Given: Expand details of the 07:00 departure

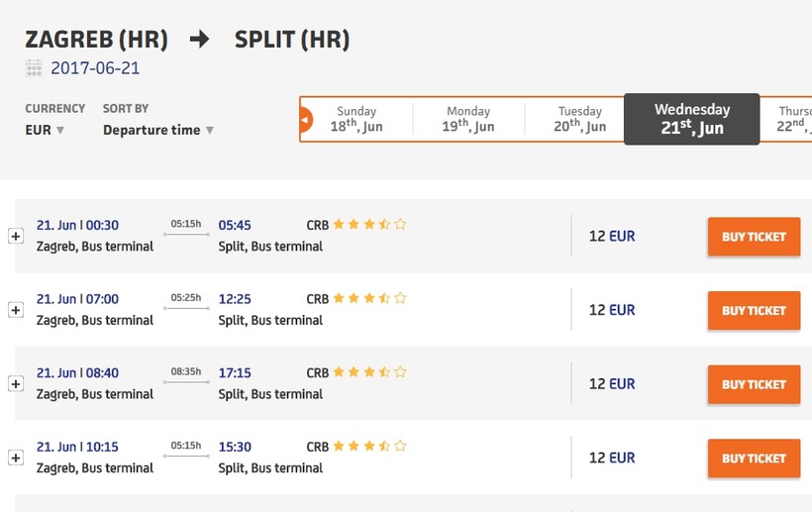Looking at the screenshot, I should pos(16,310).
